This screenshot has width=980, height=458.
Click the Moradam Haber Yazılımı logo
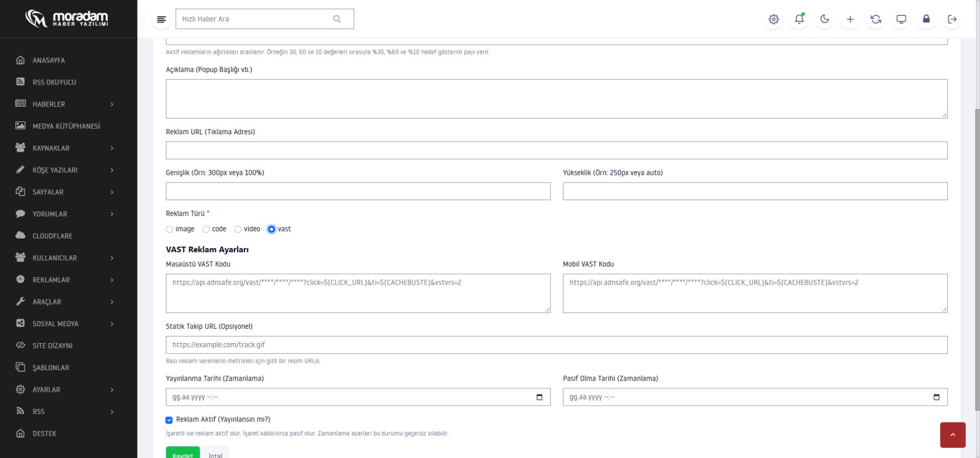(67, 19)
